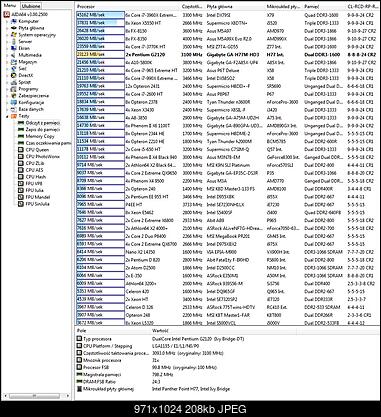Sort by the Mikroukład pły... column header
Viewport: 381px width, 417px height.
click(284, 7)
